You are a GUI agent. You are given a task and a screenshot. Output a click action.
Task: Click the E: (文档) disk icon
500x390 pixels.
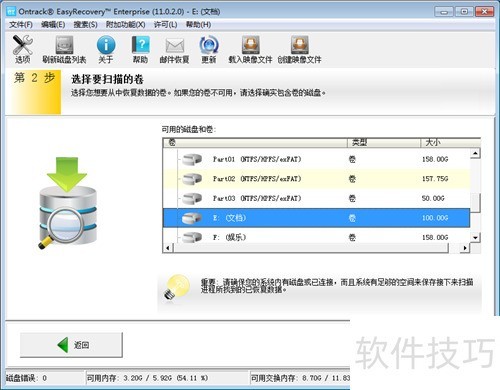tap(192, 218)
